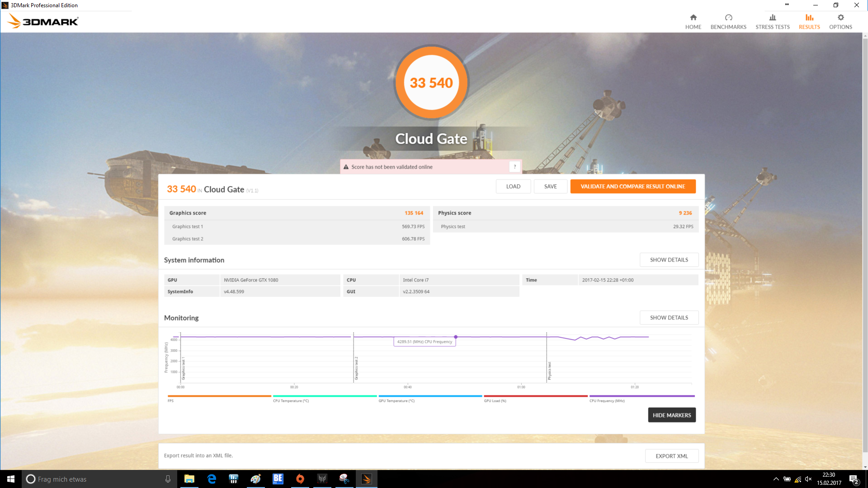The height and width of the screenshot is (488, 868).
Task: Select the GPU Temperature legend bar
Action: click(x=430, y=396)
